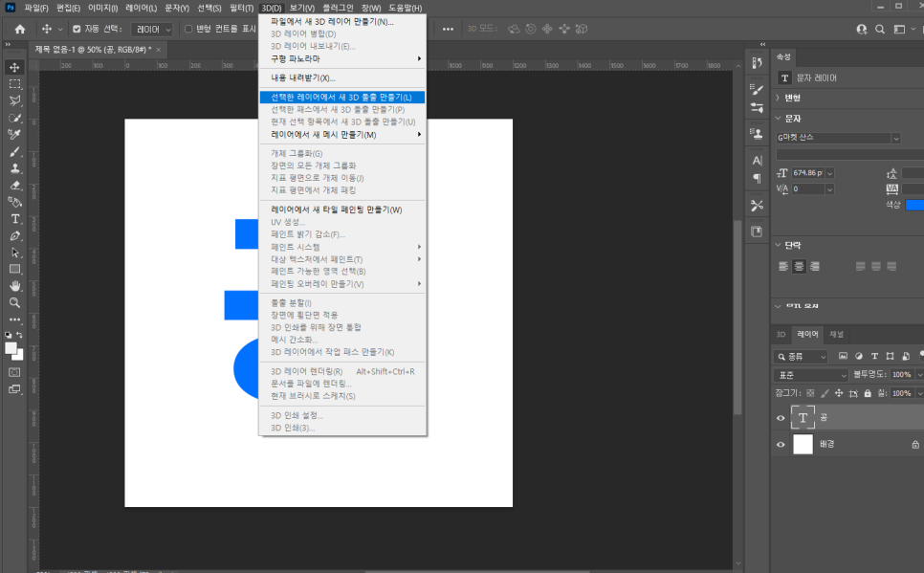Select the Hand tool
This screenshot has width=924, height=573.
(x=14, y=286)
